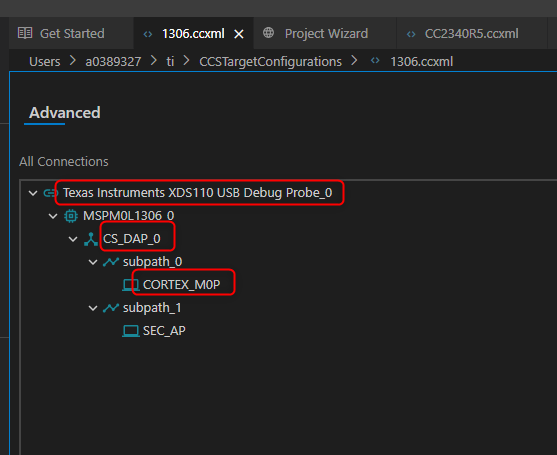Collapse the CS_DAP_0 tree node
Viewport: 557px width, 455px height.
pos(73,239)
